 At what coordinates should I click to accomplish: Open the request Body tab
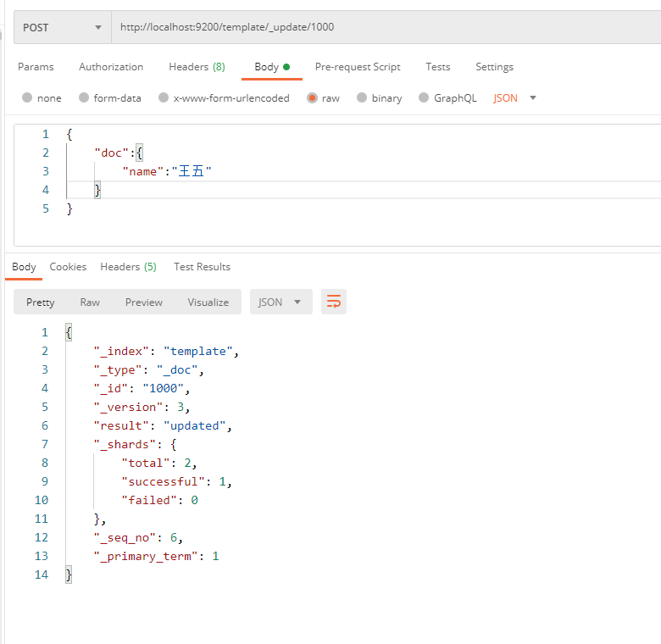tap(272, 67)
